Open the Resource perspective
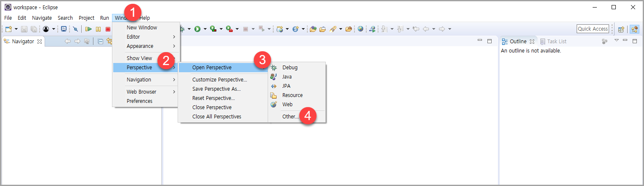 (297, 95)
